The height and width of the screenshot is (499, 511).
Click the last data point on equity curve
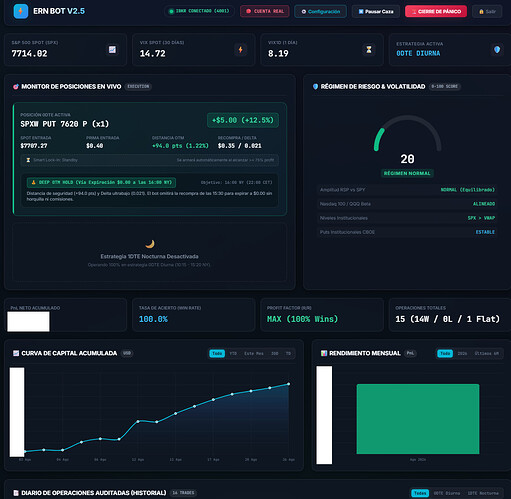pos(288,384)
